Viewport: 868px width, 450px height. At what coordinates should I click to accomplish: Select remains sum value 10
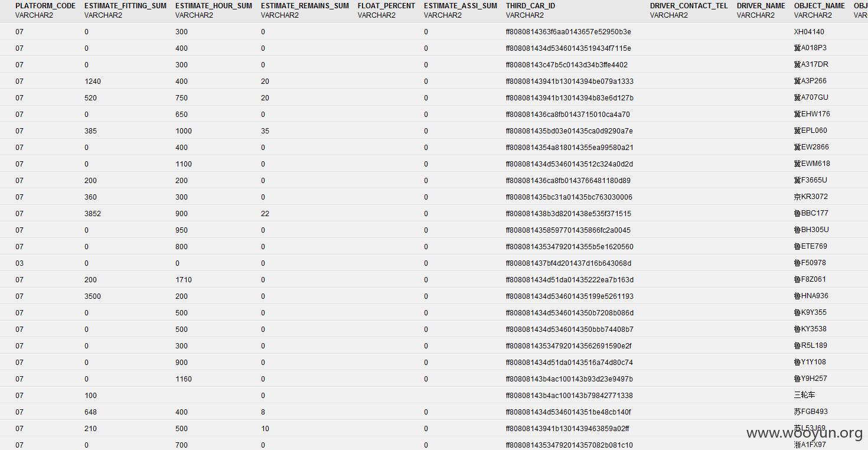click(265, 429)
